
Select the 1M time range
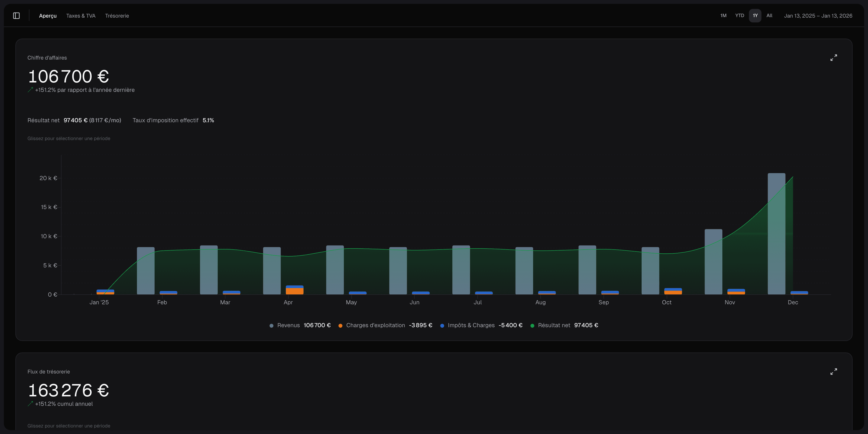(723, 15)
